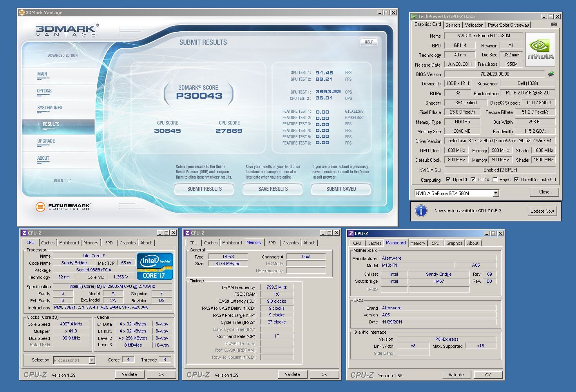Click the GPU TEST 1 result 91.45
Image resolution: width=576 pixels, height=392 pixels.
(324, 73)
